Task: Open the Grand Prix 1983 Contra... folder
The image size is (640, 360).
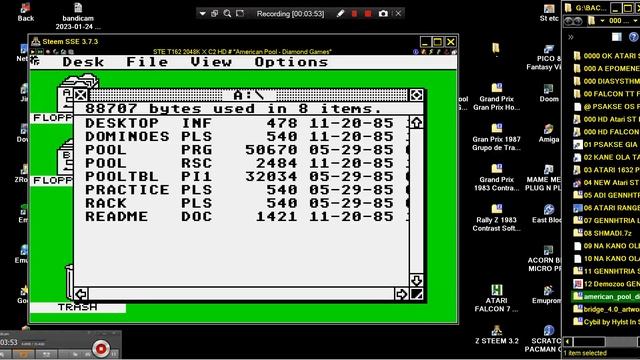Action: pyautogui.click(x=496, y=178)
